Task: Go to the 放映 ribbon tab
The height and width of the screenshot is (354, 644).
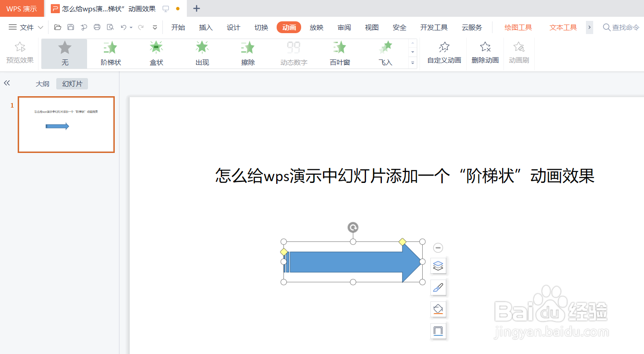Action: (317, 27)
